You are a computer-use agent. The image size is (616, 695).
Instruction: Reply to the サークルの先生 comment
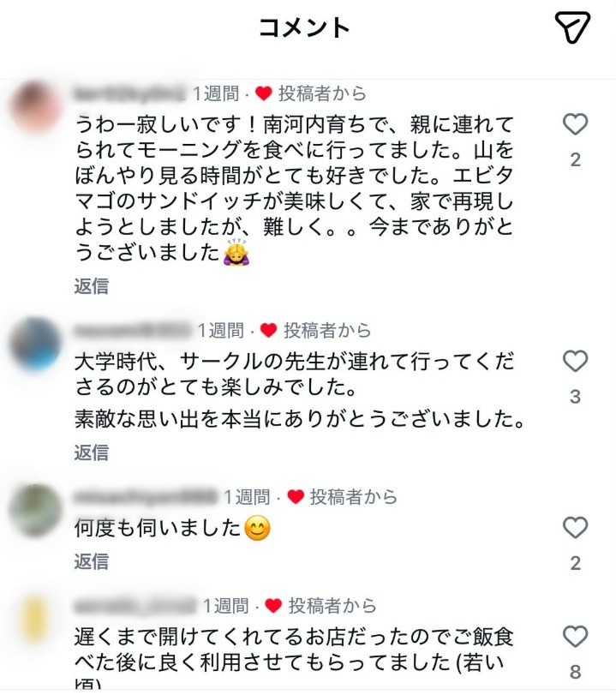(x=92, y=452)
